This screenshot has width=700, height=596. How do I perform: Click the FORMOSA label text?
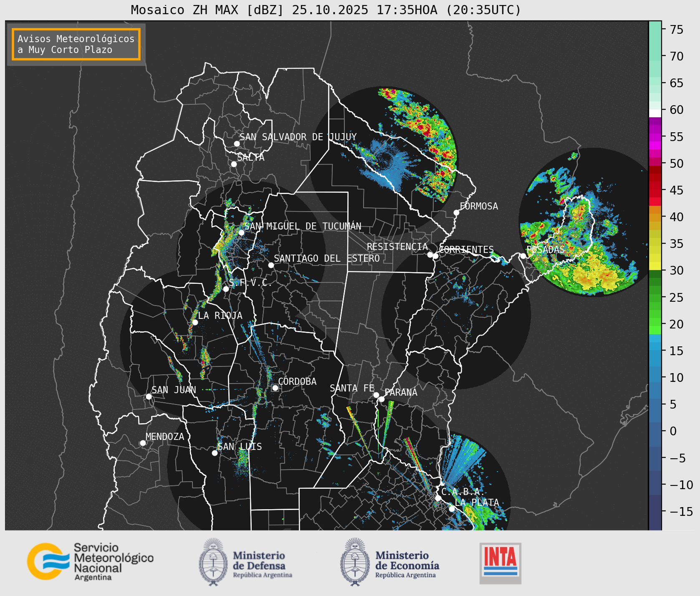(x=479, y=206)
